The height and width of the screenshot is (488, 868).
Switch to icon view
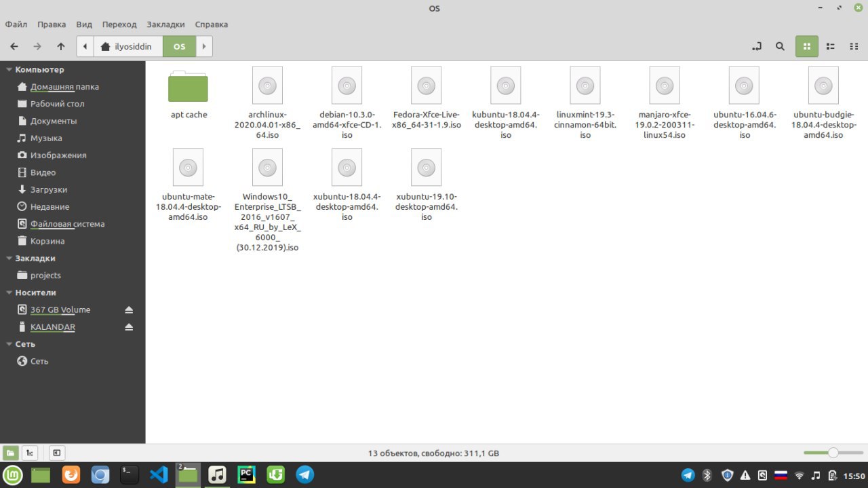click(x=807, y=46)
